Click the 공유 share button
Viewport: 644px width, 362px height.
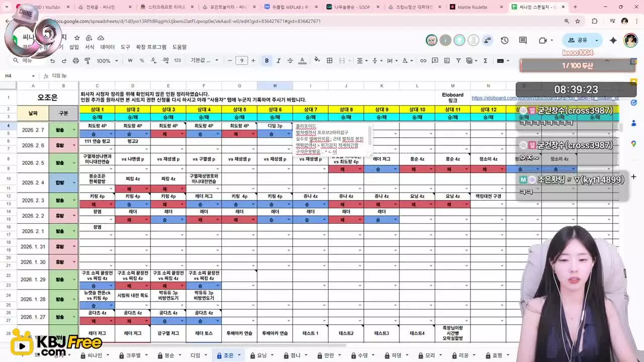(x=578, y=40)
